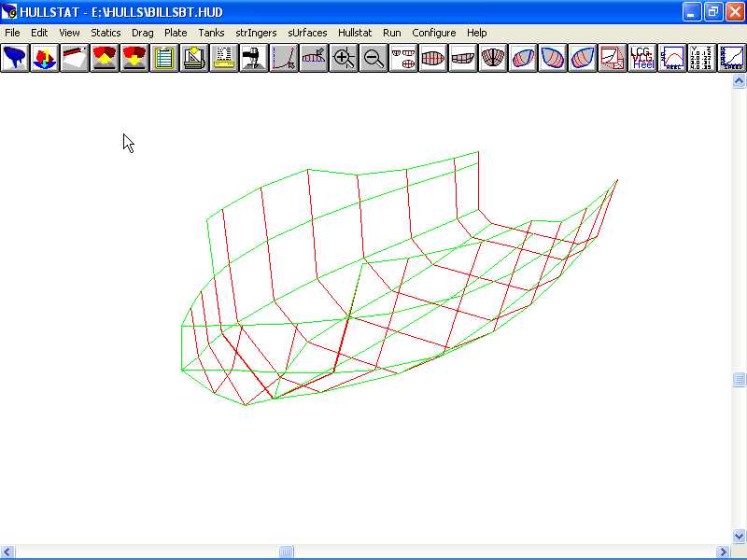Open the Help menu
Viewport: 747px width, 560px height.
(477, 33)
